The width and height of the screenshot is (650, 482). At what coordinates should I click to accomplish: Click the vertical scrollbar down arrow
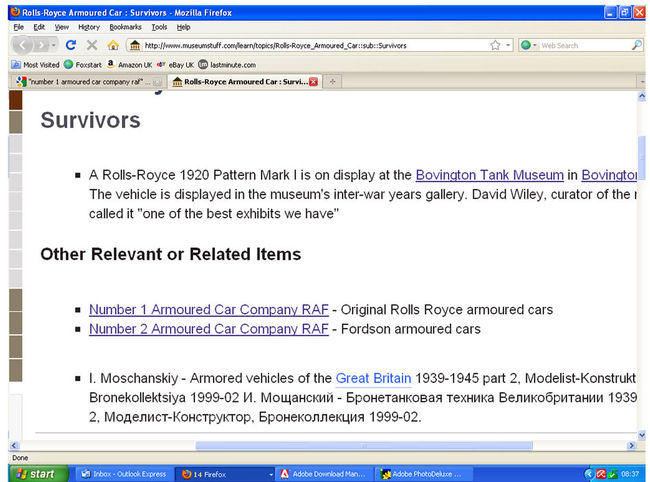coord(642,435)
